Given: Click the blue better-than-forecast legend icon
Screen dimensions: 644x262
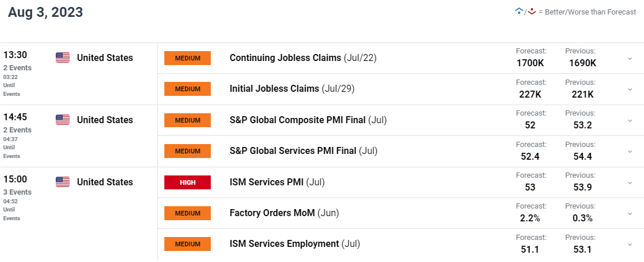Looking at the screenshot, I should click(x=519, y=12).
